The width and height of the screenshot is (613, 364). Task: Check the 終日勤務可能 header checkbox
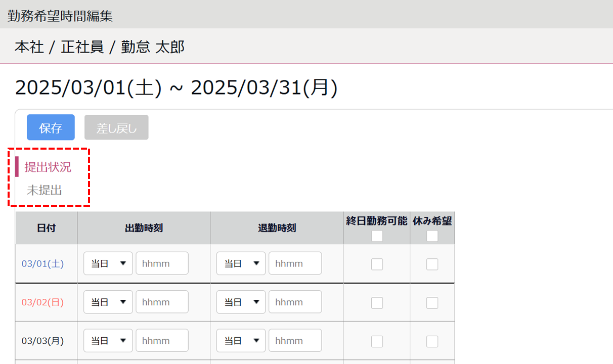[377, 236]
